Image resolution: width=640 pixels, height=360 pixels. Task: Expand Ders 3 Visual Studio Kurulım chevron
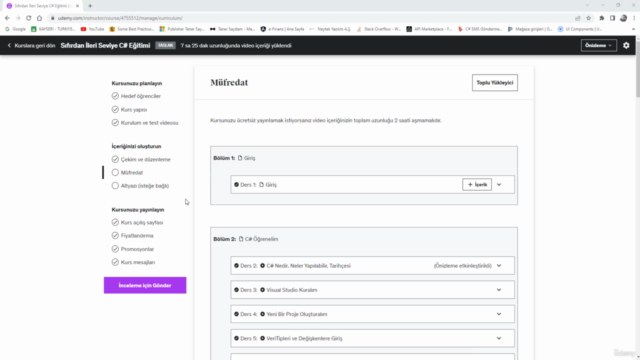[499, 290]
